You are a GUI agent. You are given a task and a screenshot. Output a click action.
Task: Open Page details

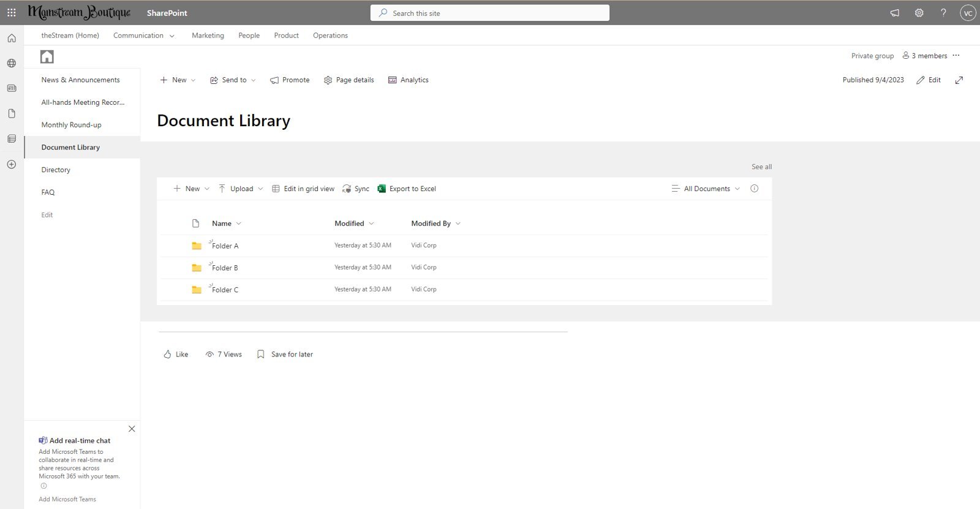coord(349,80)
